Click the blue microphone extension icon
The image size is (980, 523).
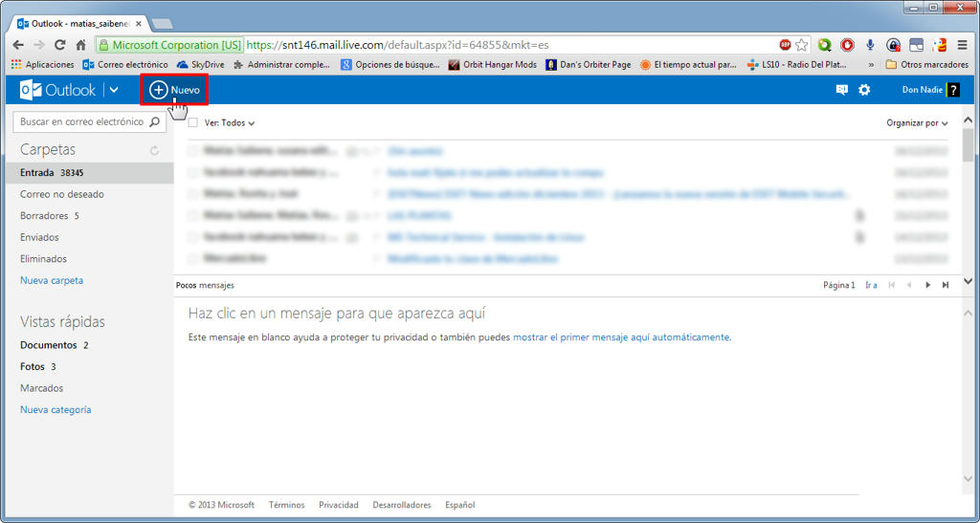coord(870,45)
